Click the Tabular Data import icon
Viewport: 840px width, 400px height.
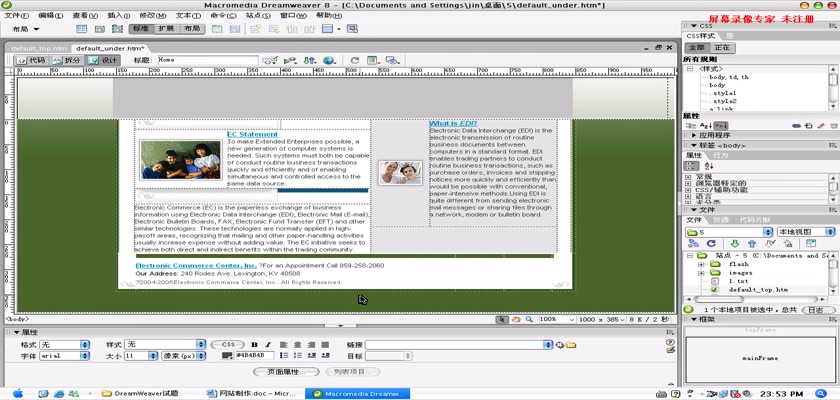[352, 29]
